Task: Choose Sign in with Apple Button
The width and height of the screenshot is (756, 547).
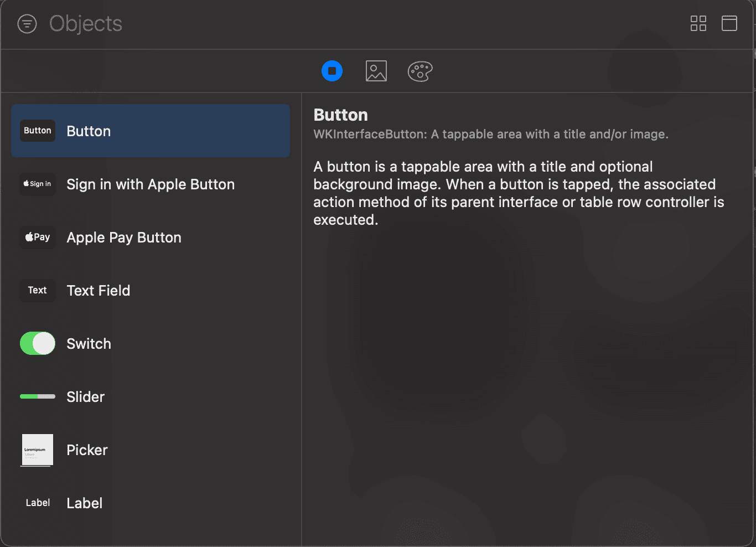Action: point(151,184)
